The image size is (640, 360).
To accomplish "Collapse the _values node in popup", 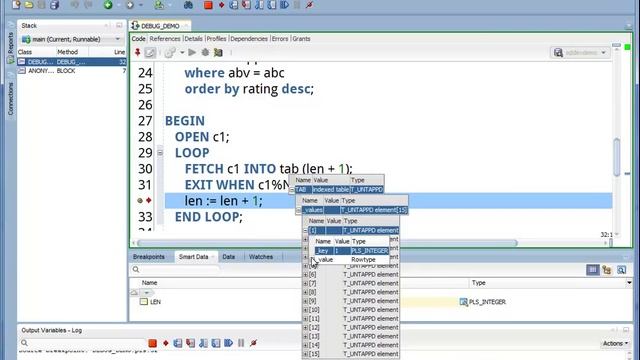I will (x=298, y=210).
